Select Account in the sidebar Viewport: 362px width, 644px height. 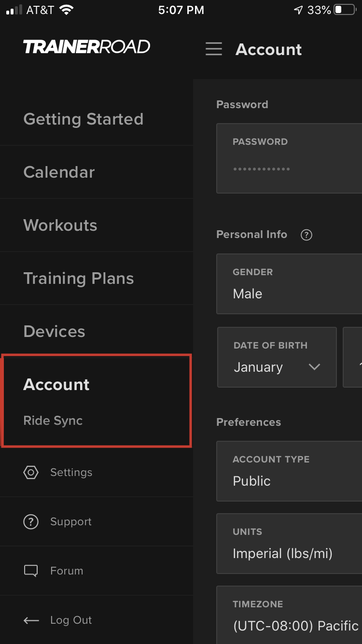(x=56, y=384)
